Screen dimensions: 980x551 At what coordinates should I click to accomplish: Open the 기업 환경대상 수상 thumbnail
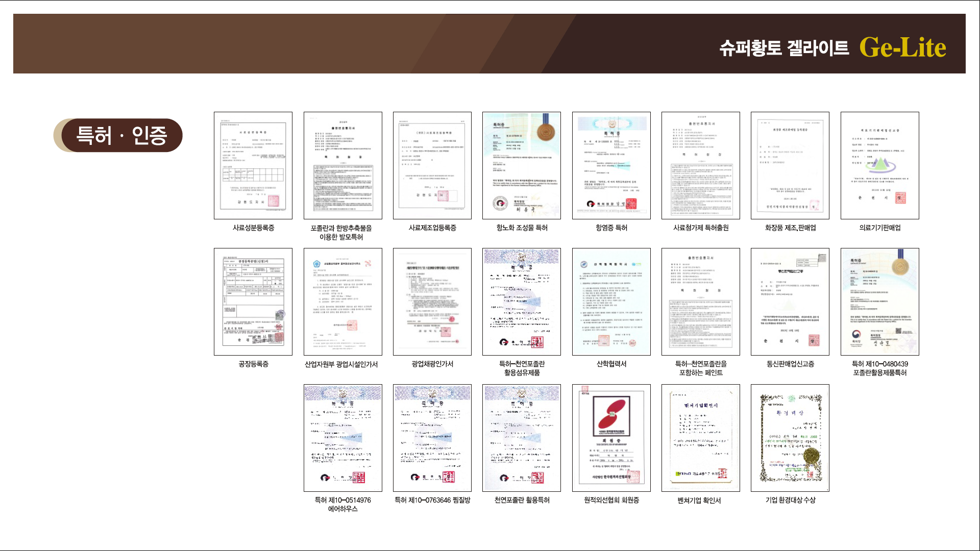pos(790,438)
